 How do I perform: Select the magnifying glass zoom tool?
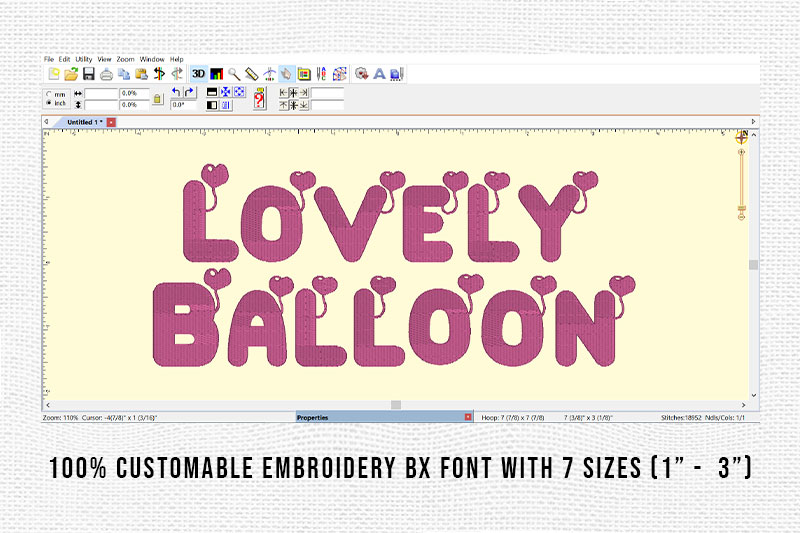coord(234,74)
